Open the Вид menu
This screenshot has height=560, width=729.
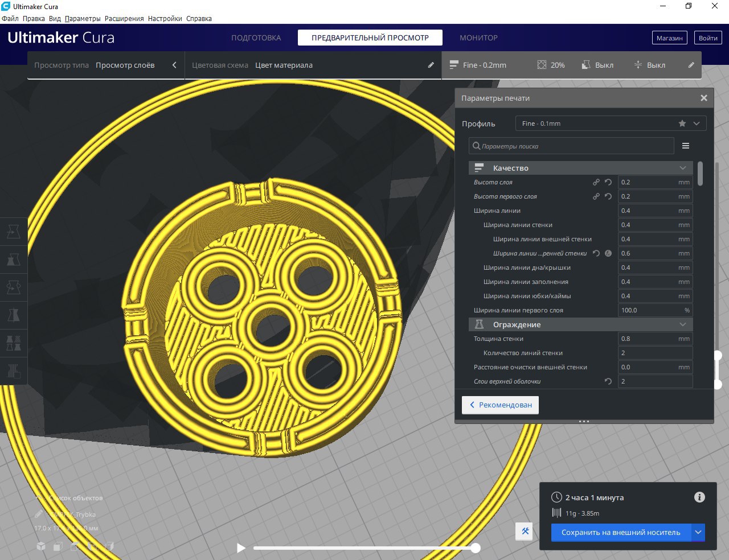tap(55, 18)
